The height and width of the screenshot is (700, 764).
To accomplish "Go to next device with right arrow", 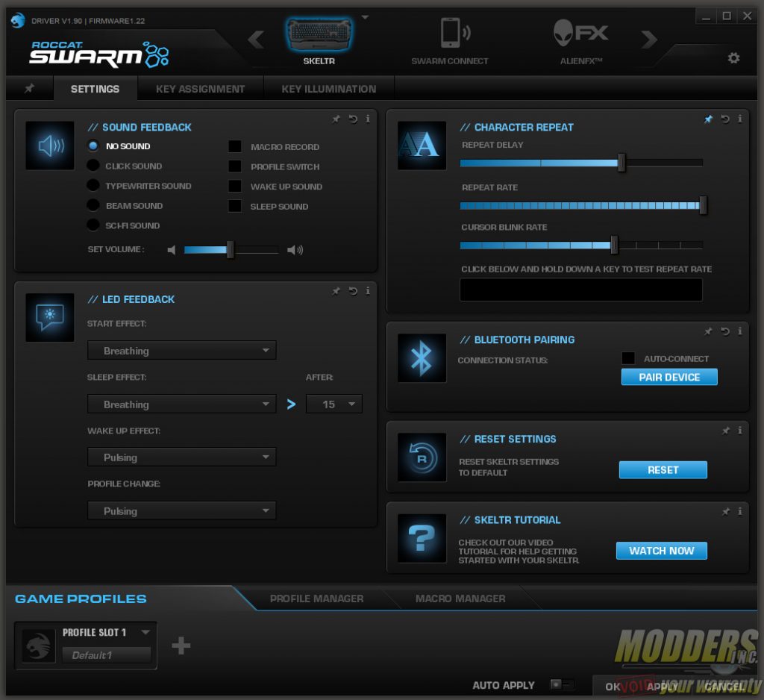I will pyautogui.click(x=649, y=39).
